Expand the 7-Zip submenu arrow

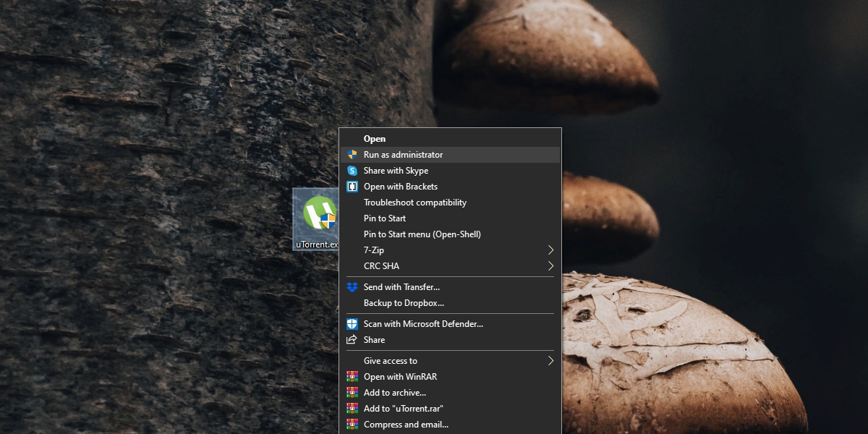pyautogui.click(x=550, y=250)
